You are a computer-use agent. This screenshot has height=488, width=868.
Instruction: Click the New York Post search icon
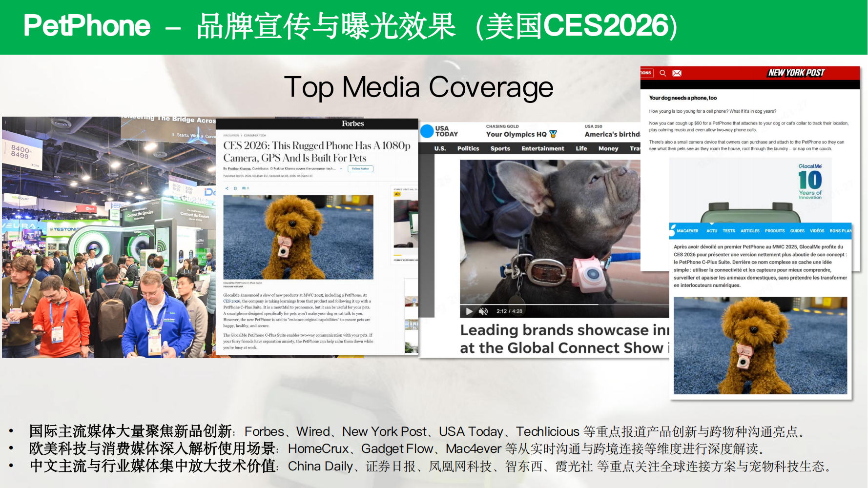tap(662, 73)
